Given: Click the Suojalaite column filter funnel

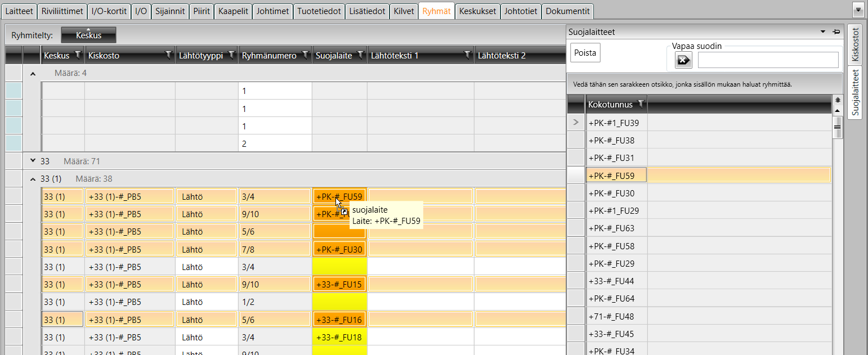Looking at the screenshot, I should [x=360, y=55].
